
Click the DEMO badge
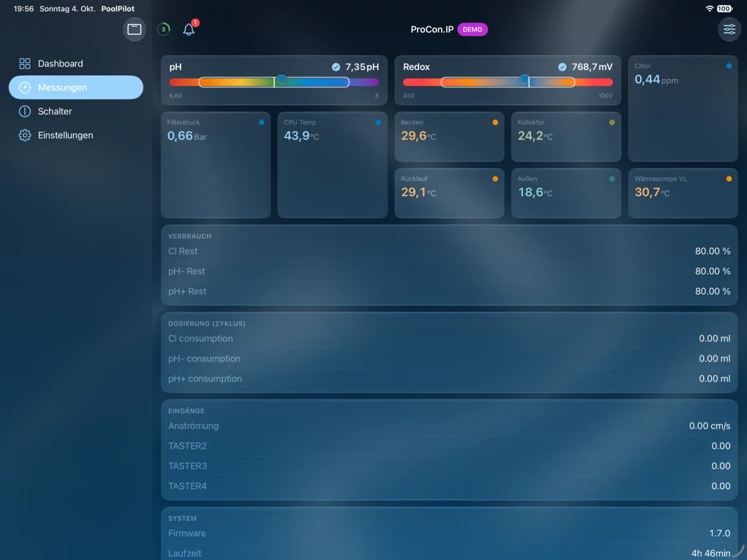[472, 29]
